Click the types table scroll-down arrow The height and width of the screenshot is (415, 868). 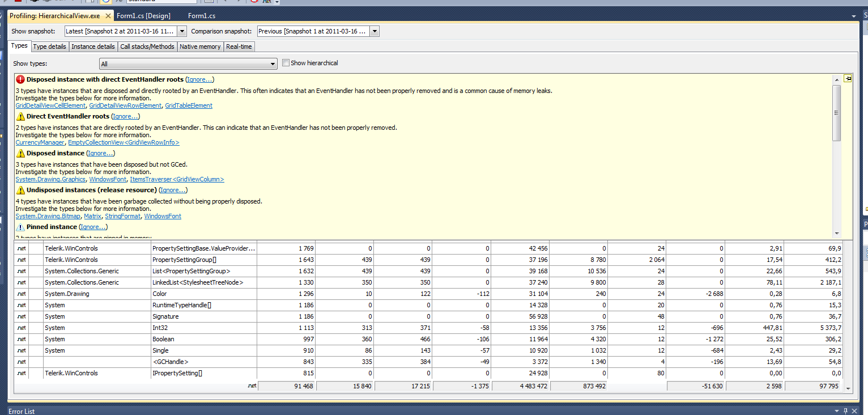848,388
